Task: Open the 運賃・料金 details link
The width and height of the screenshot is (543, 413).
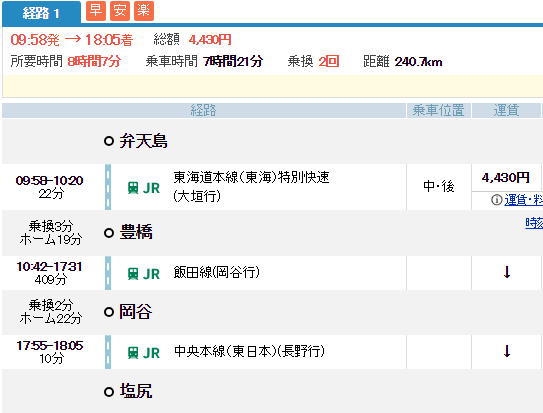Action: coord(523,200)
